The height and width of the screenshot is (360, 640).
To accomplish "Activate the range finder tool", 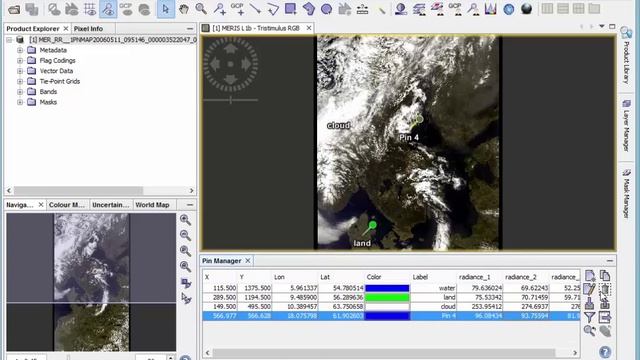I will coord(362,9).
